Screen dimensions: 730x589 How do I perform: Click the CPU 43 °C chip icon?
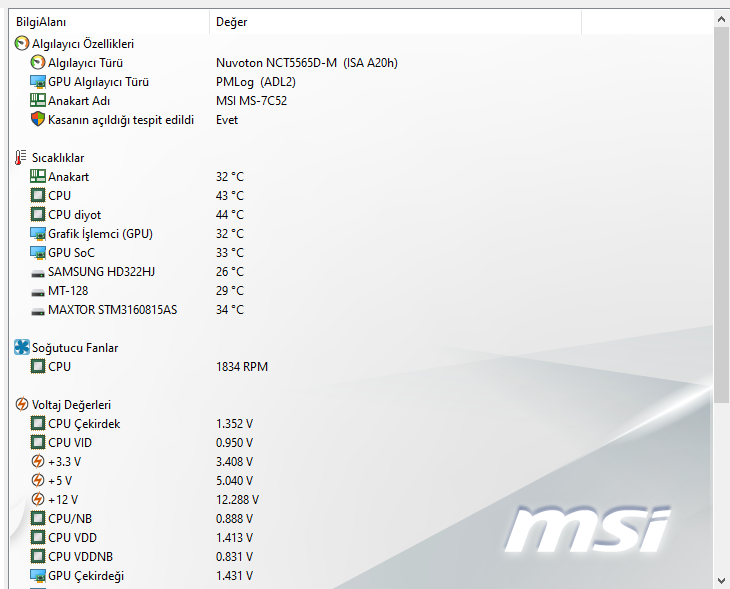(x=38, y=196)
